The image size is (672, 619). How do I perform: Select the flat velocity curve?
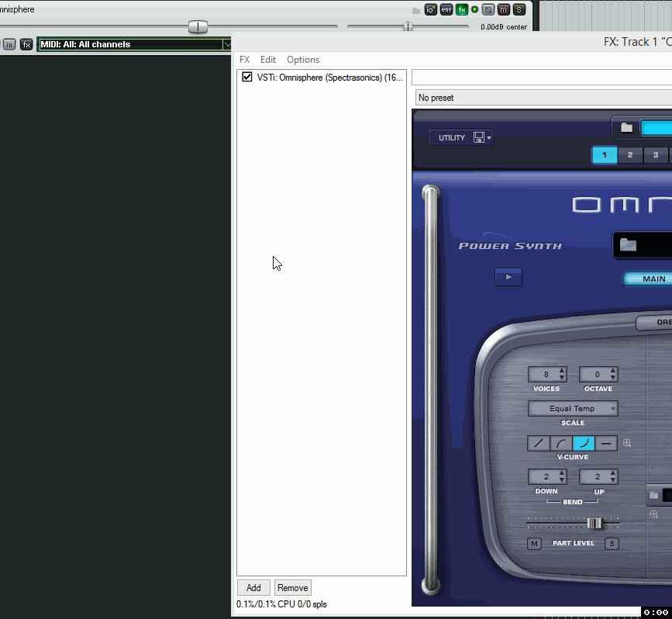click(x=606, y=443)
